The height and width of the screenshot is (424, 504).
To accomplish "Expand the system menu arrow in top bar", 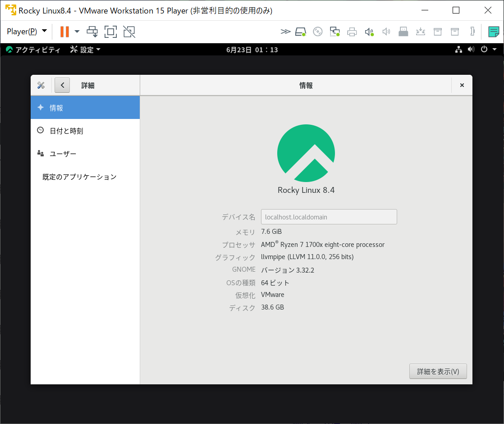I will (x=495, y=50).
